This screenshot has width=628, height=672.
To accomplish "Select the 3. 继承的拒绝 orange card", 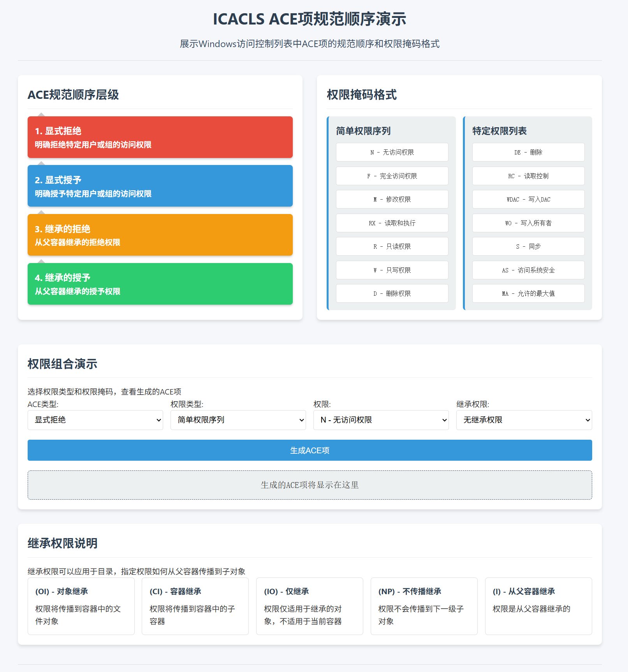I will (x=160, y=235).
